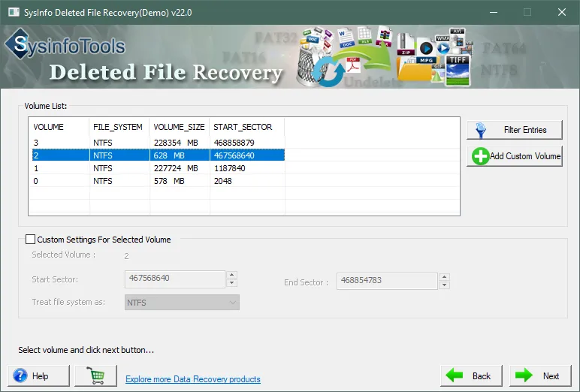Close the SysInfo Deleted File Recovery window
The image size is (580, 392).
[562, 12]
